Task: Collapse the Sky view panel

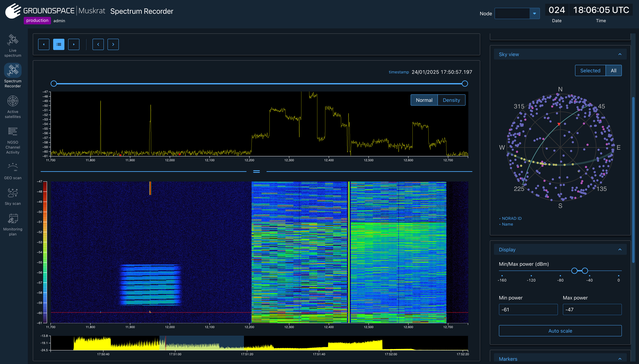Action: pyautogui.click(x=620, y=54)
